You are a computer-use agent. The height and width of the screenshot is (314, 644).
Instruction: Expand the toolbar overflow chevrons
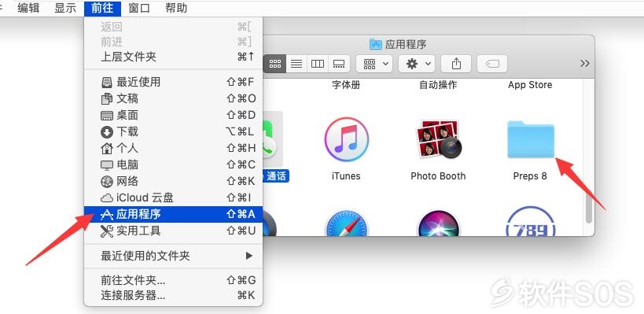pos(585,64)
